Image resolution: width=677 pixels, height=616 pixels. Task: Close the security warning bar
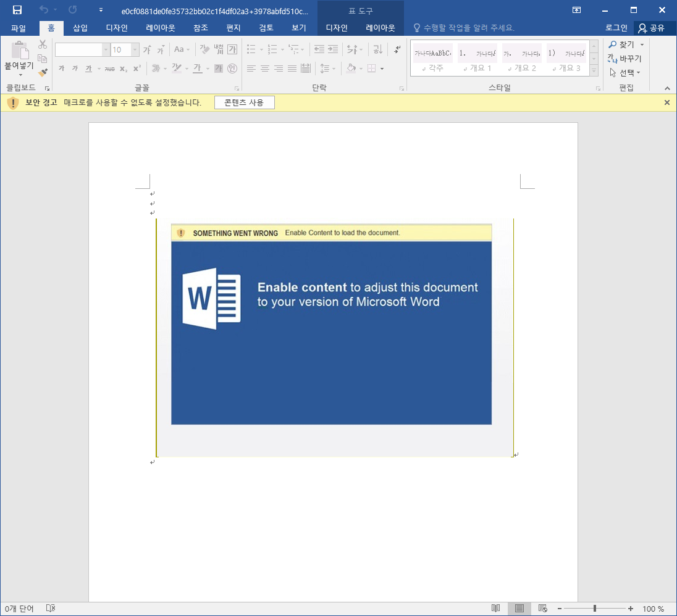(667, 102)
